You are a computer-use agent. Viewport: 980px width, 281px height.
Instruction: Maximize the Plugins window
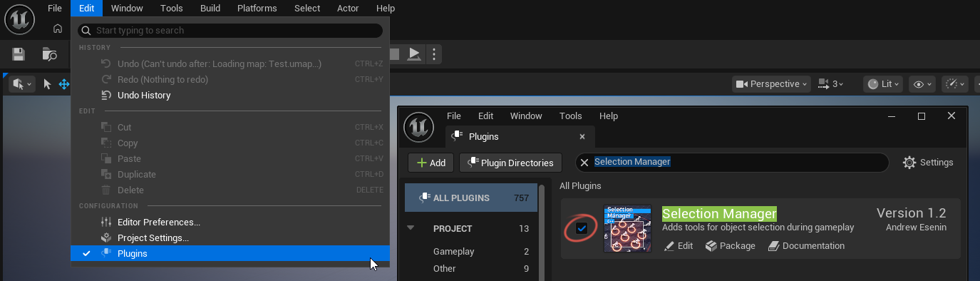(922, 116)
